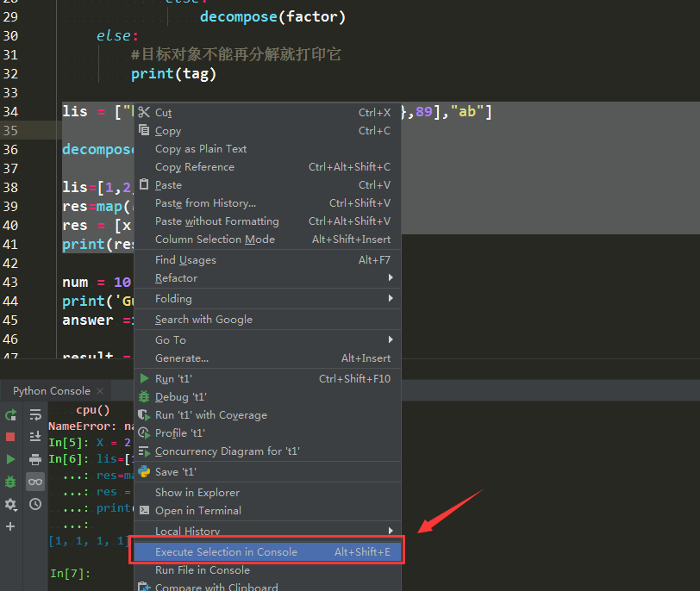The height and width of the screenshot is (591, 700).
Task: Expand the Local History submenu arrow
Action: (391, 531)
